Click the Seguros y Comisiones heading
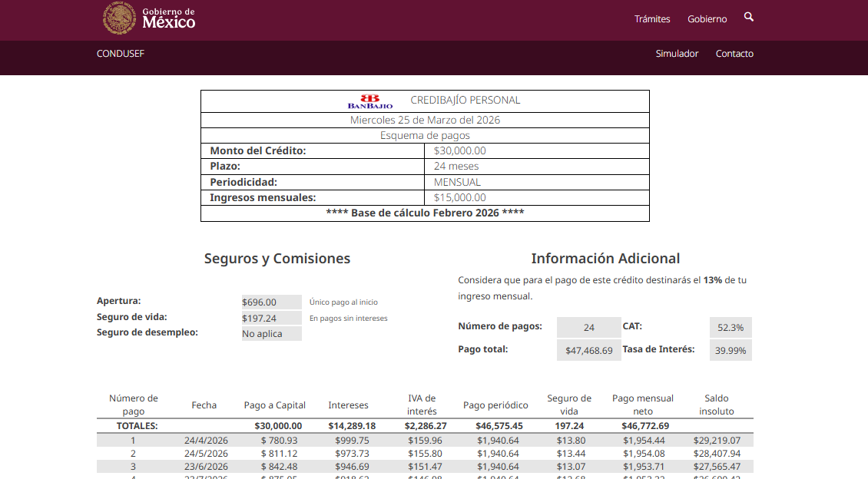Screen dimensions: 868x479 (277, 258)
